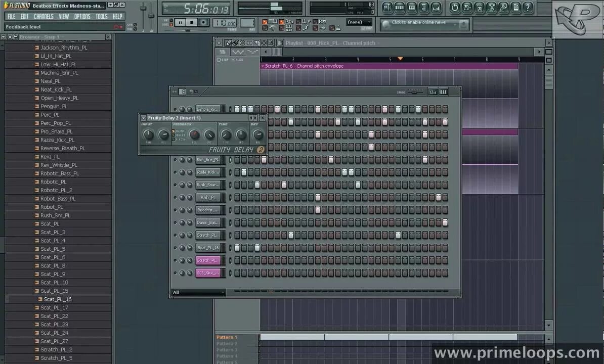Toggle the typing keyboard to piano recording option
Screen dimensions: 604x364
(265, 22)
